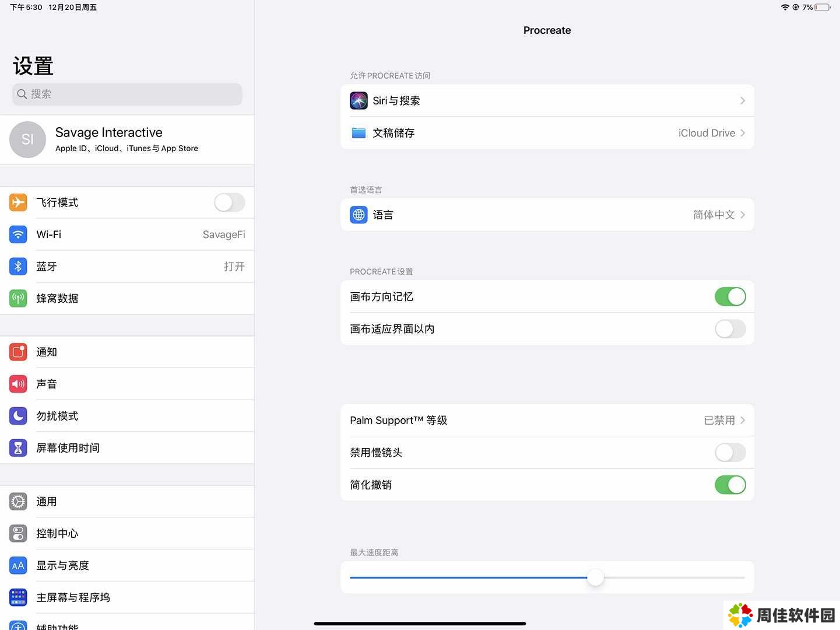Screen dimensions: 840x630
Task: Open the 简体中文 language chevron
Action: (742, 215)
